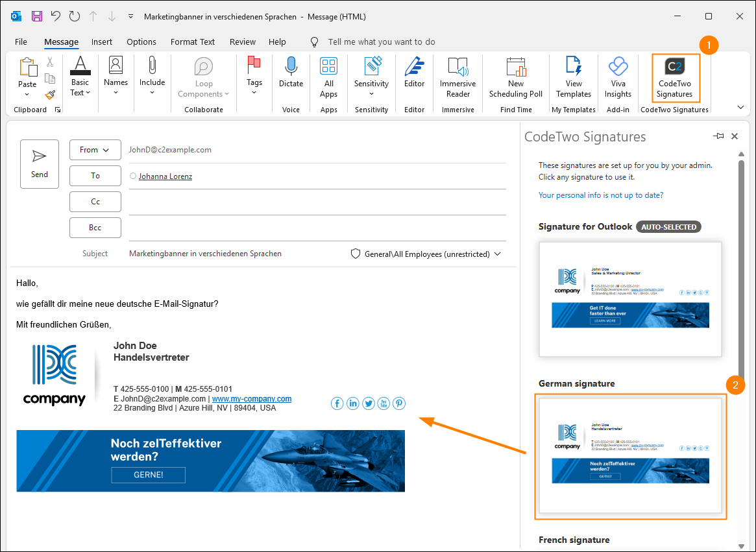This screenshot has width=756, height=552.
Task: Click the Loop Components button
Action: pos(204,78)
